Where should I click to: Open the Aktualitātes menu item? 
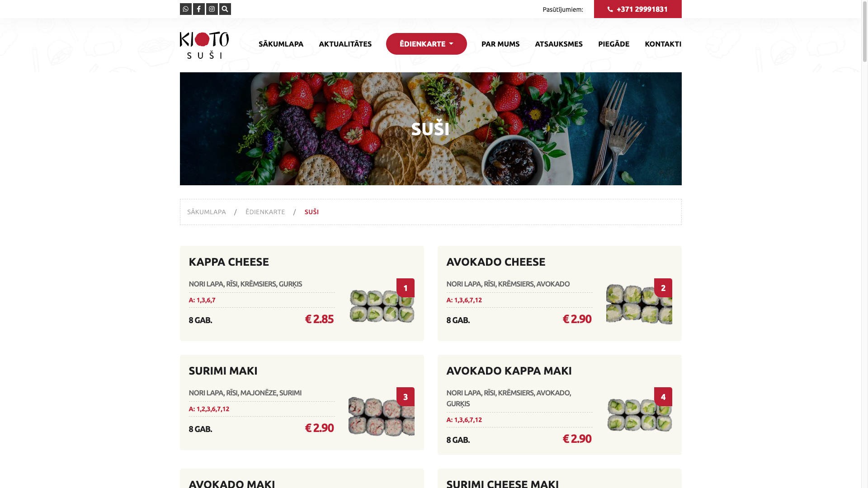pos(345,44)
